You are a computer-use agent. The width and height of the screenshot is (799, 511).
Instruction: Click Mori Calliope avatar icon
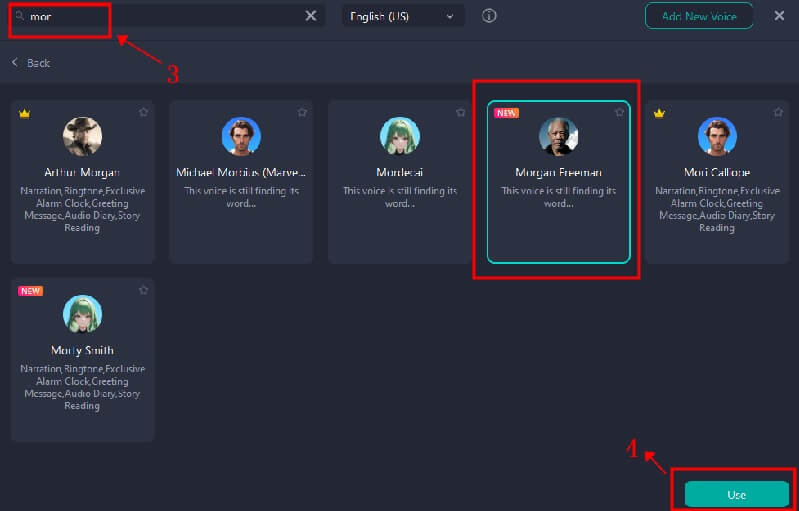[x=717, y=136]
